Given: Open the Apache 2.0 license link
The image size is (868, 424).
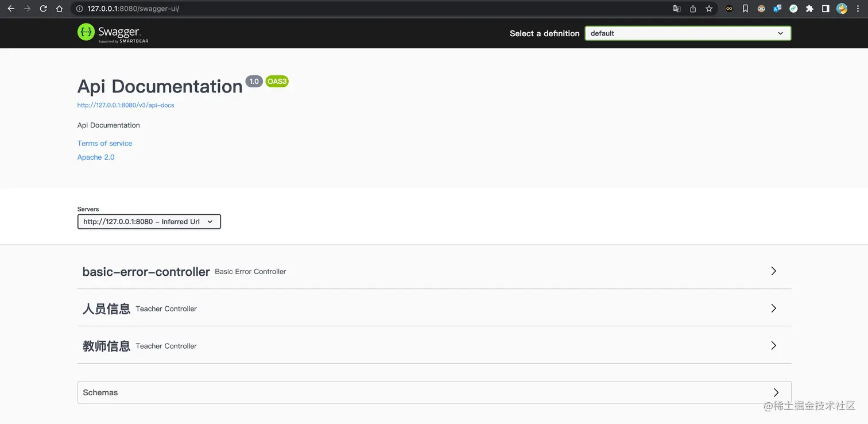Looking at the screenshot, I should pos(96,157).
